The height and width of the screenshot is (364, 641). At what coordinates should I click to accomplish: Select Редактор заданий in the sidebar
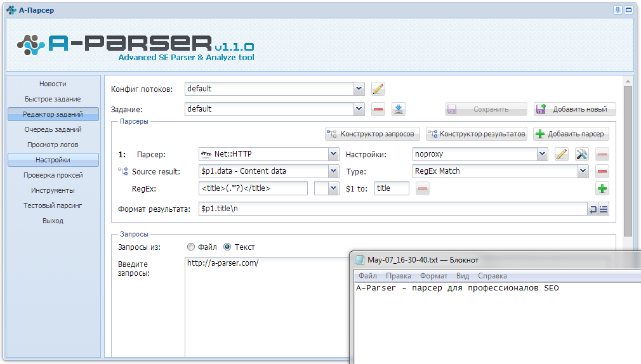(x=53, y=114)
